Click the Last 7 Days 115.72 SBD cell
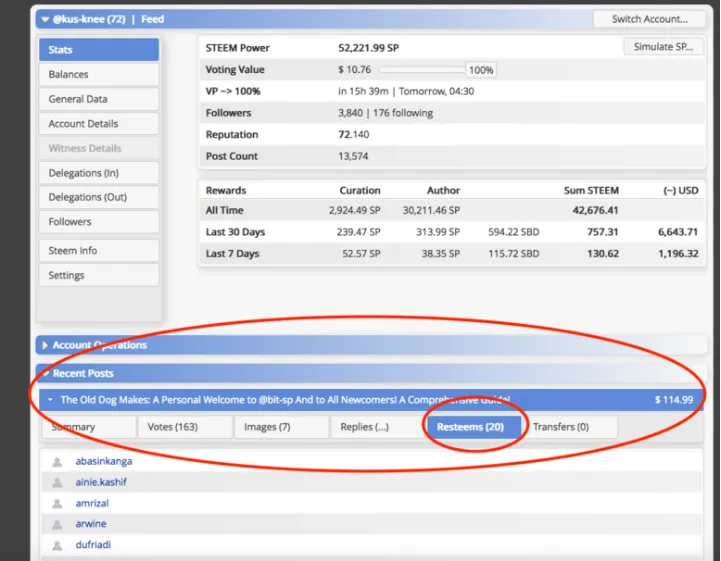The width and height of the screenshot is (721, 561). point(514,254)
